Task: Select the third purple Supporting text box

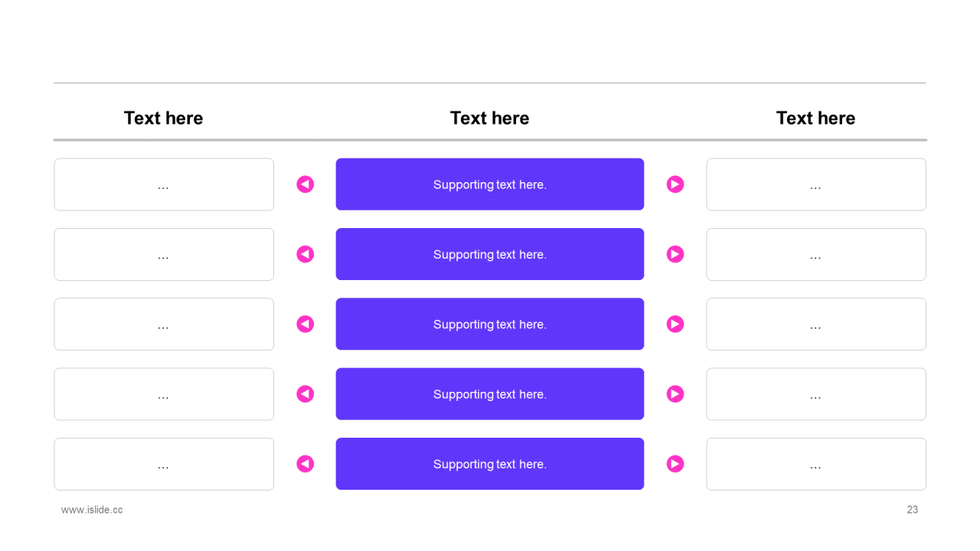Action: click(x=490, y=324)
